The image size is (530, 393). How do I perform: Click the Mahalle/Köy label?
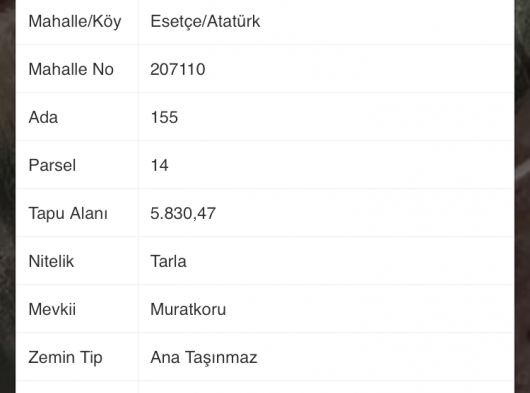point(75,22)
